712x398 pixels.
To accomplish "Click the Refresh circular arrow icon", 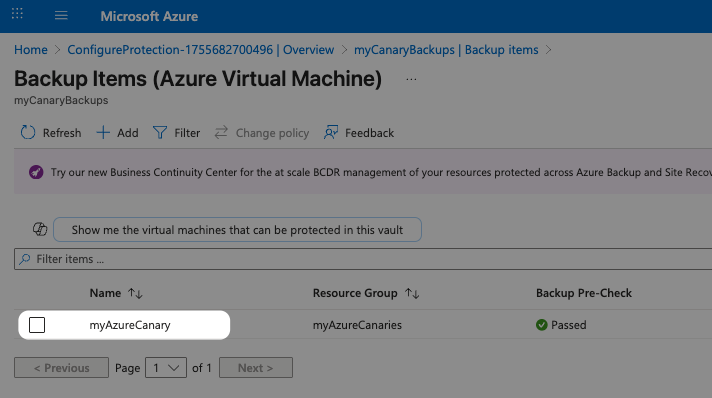I will pyautogui.click(x=28, y=132).
